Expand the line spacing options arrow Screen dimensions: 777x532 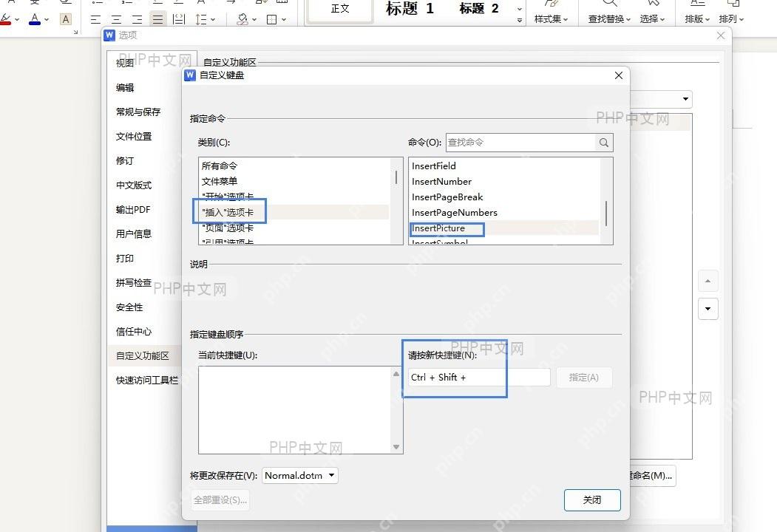coord(213,20)
